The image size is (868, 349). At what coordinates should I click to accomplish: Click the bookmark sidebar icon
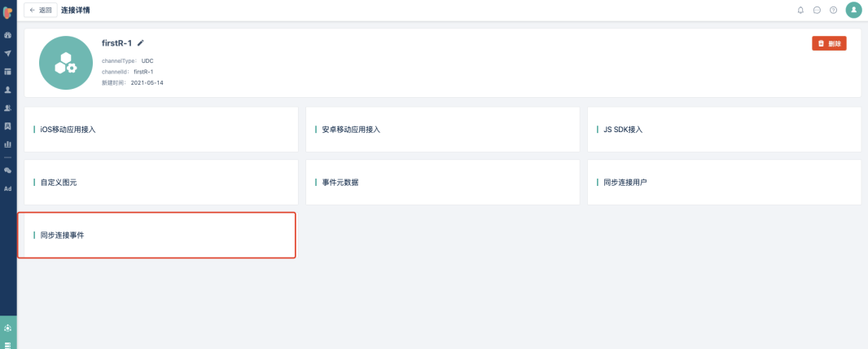[8, 126]
